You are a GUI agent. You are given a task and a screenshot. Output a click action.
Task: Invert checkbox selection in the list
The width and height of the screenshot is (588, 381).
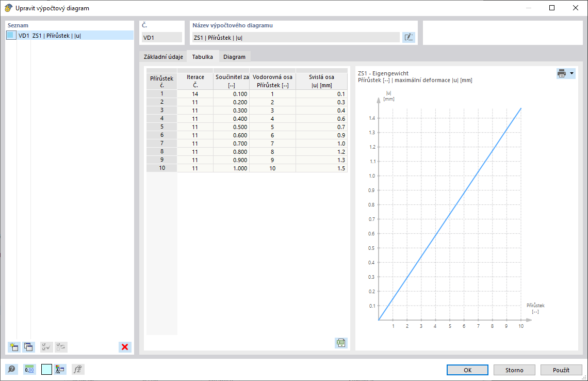click(x=60, y=347)
